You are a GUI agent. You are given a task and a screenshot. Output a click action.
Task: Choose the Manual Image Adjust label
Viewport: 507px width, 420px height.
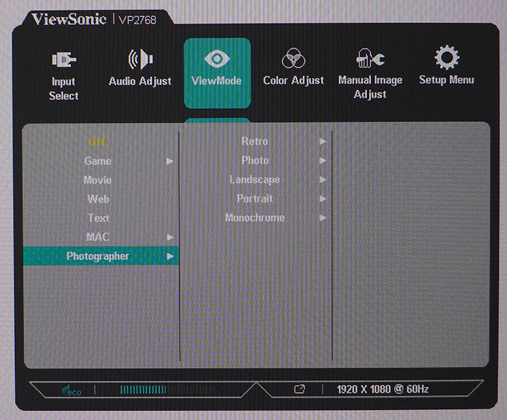[x=370, y=87]
